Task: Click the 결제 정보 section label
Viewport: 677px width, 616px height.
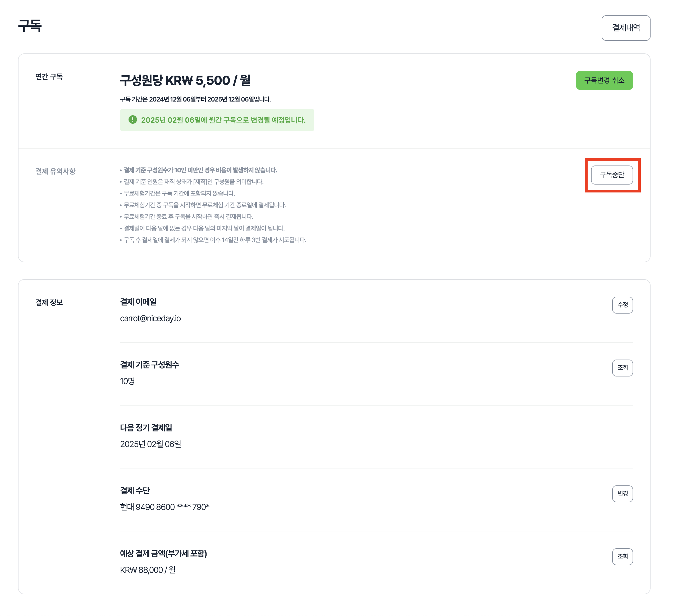Action: 49,302
